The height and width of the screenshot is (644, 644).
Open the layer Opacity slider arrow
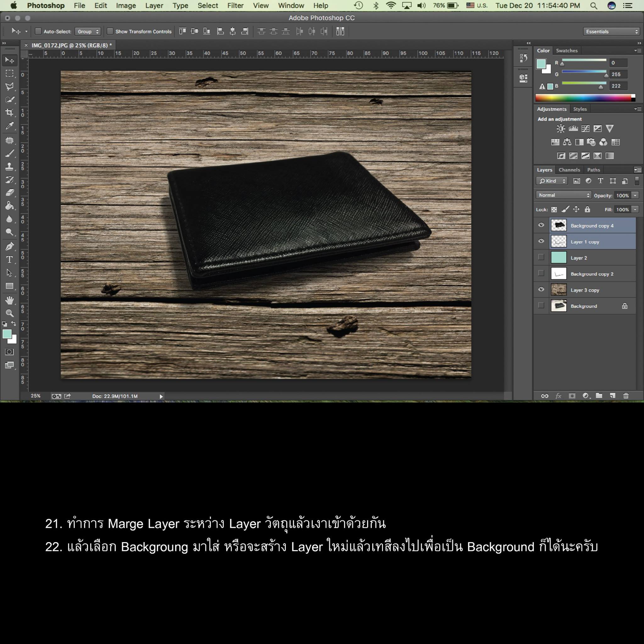pyautogui.click(x=635, y=195)
